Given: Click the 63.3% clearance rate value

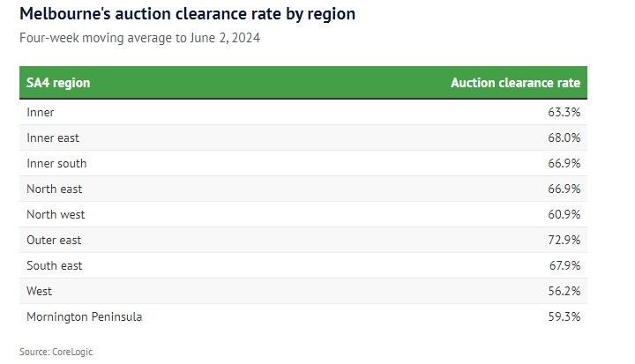Looking at the screenshot, I should pyautogui.click(x=564, y=113).
